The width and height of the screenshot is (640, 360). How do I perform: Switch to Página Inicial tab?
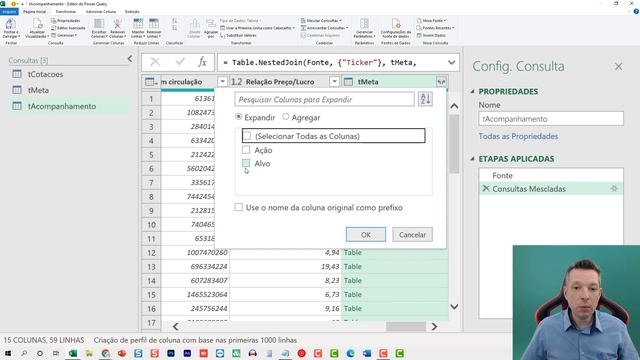35,12
